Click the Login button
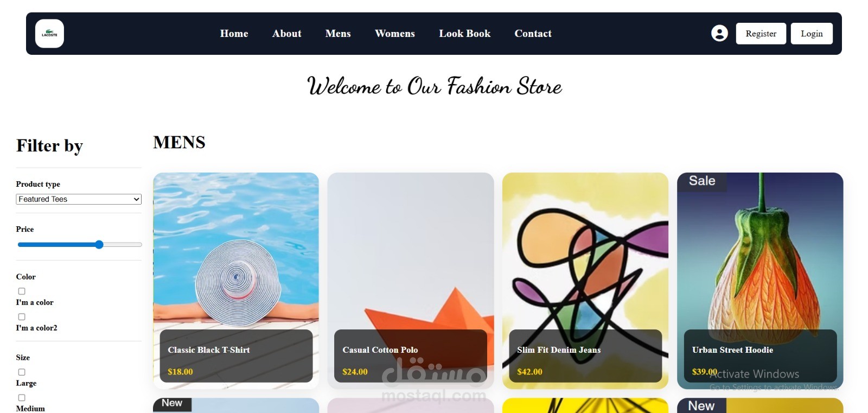The height and width of the screenshot is (413, 868). click(812, 34)
